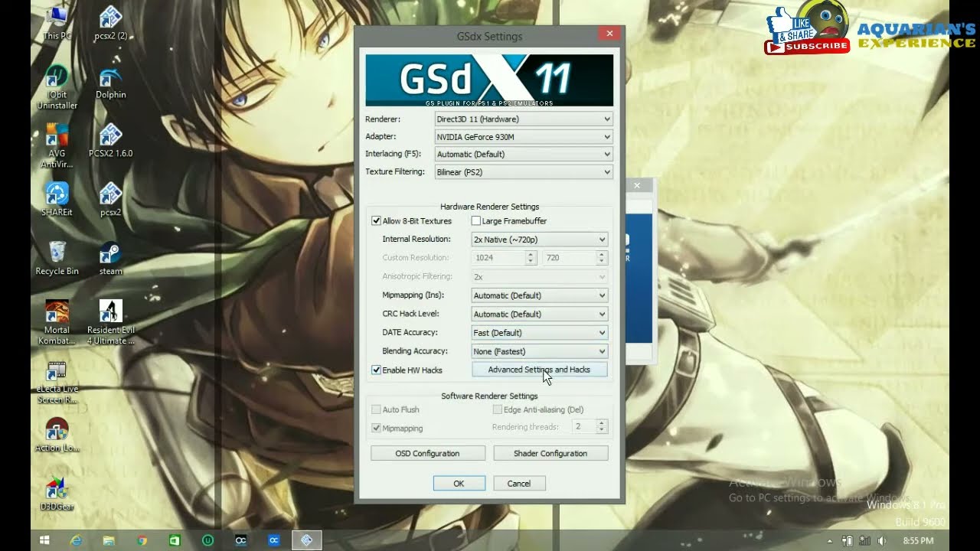Select the Dolphin emulator desktop icon
Viewport: 980px width, 551px height.
[111, 82]
